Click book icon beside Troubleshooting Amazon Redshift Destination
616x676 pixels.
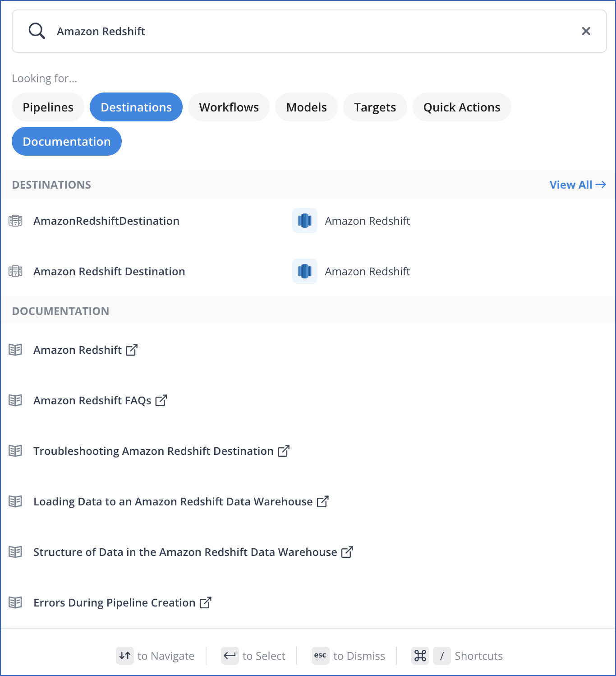click(15, 451)
